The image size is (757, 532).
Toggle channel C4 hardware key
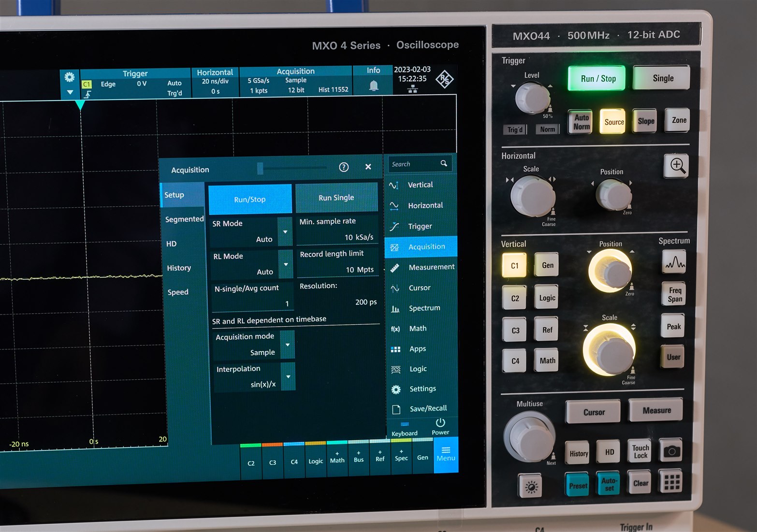(x=515, y=360)
